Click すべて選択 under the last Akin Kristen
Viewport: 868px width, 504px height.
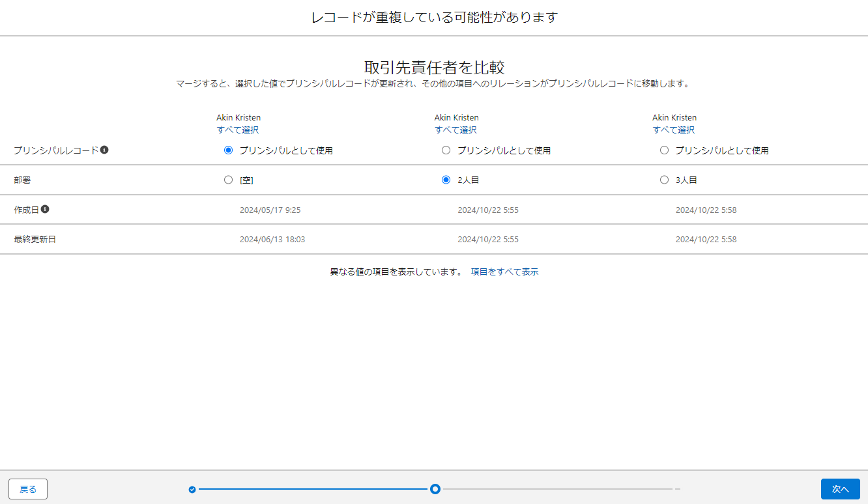pos(674,130)
